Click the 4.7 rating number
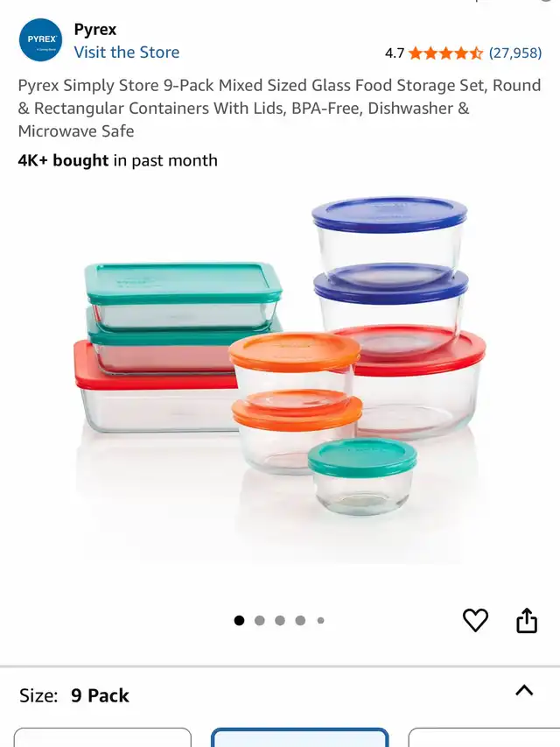The width and height of the screenshot is (560, 747). click(395, 53)
